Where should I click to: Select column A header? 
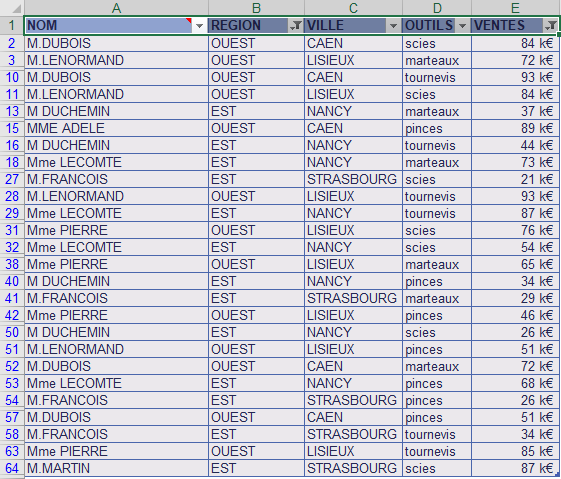(x=116, y=8)
